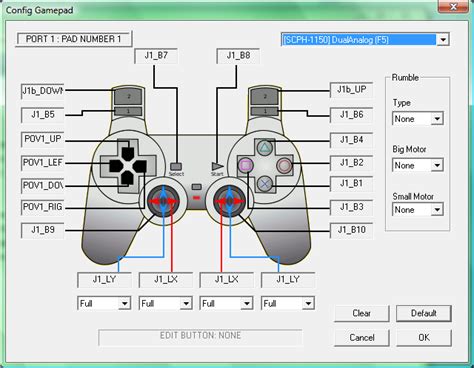
Task: Click the Select button on the gamepad image
Action: (176, 166)
